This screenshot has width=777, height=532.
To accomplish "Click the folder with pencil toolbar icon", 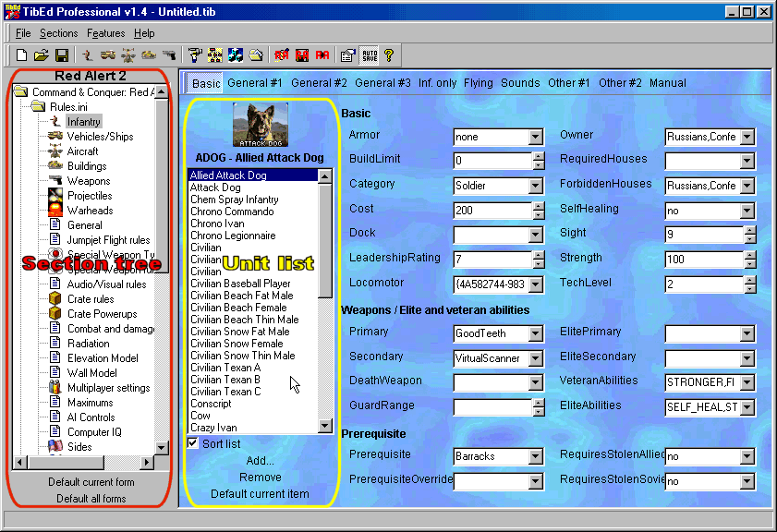I will click(256, 55).
